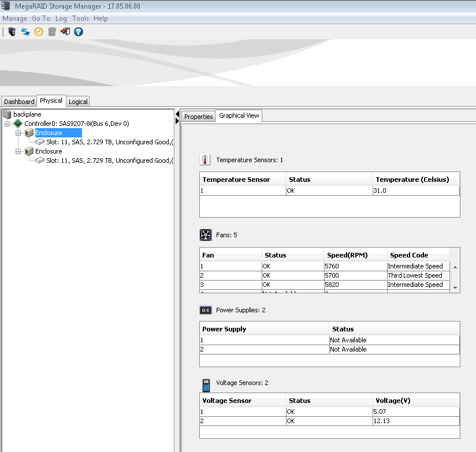Screen dimensions: 476x452
Task: Click fan speed cell 5700
Action: [x=355, y=275]
